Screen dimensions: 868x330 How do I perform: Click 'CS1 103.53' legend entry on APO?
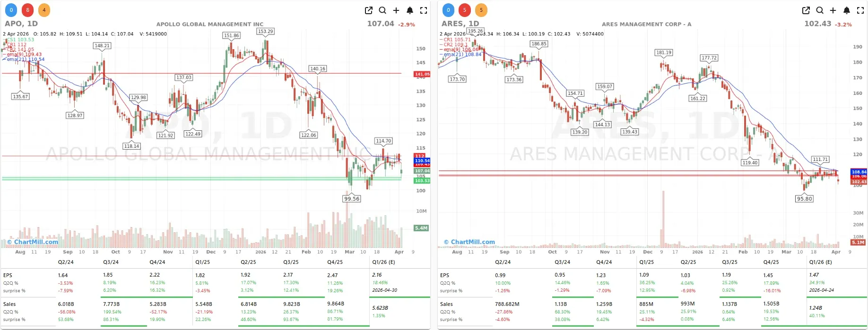[x=20, y=40]
